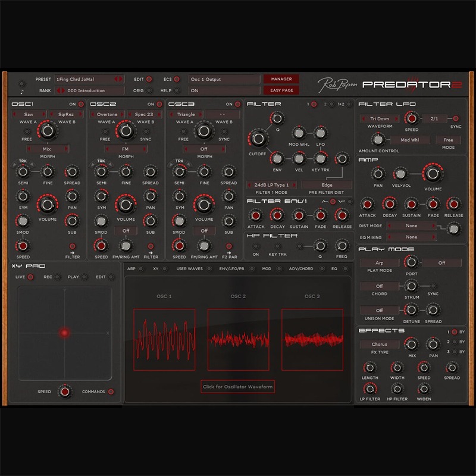Click the OSC2 FM/RING AMT knob

pos(126,246)
